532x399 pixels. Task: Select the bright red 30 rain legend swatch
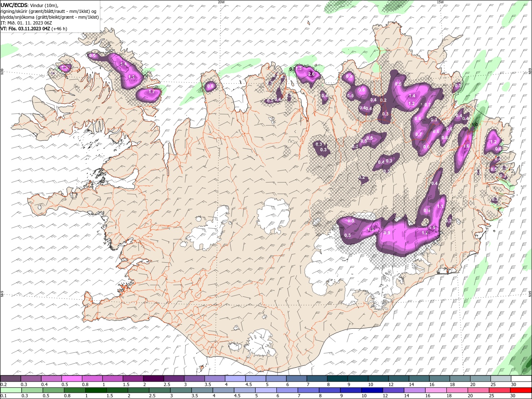click(520, 390)
